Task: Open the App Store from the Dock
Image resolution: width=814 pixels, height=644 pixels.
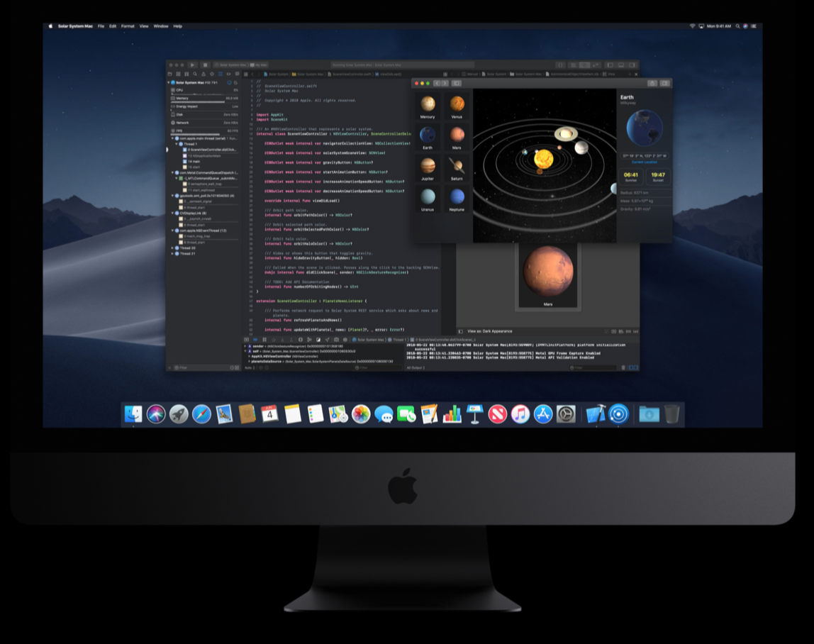Action: [543, 414]
